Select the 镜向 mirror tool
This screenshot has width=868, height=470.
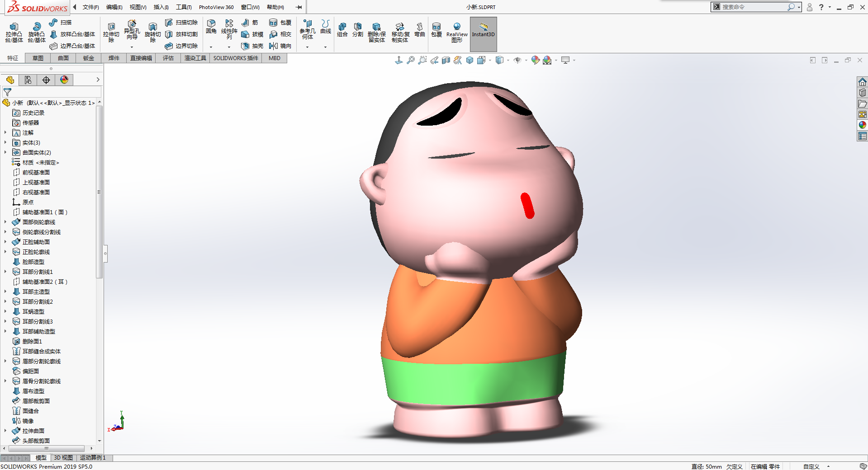point(280,46)
